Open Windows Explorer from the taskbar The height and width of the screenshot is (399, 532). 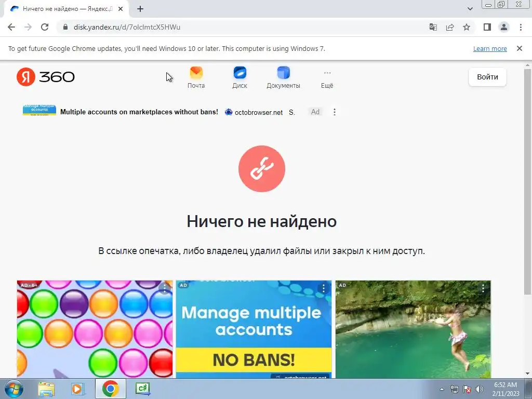[46, 389]
